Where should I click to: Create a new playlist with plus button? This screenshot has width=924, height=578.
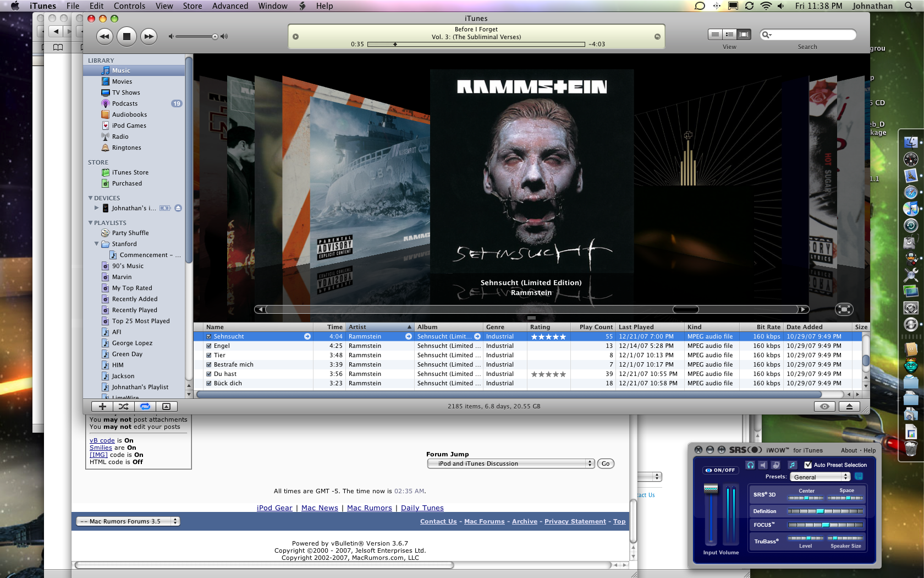102,406
